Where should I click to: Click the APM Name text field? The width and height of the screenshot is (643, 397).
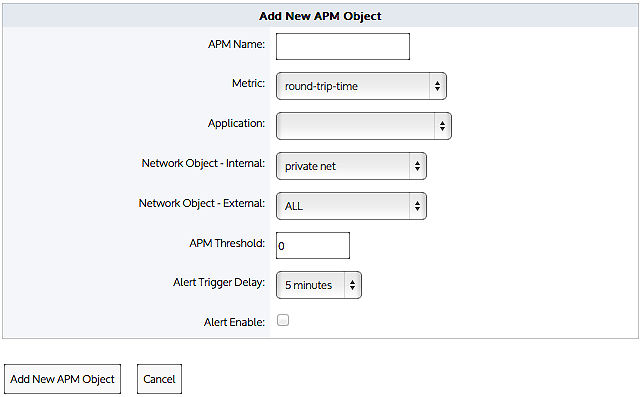click(343, 46)
